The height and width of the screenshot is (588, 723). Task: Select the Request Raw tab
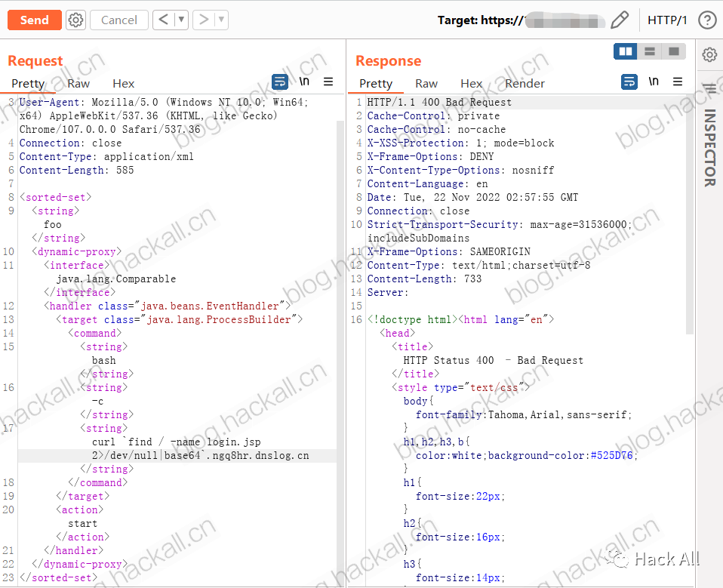pos(78,84)
